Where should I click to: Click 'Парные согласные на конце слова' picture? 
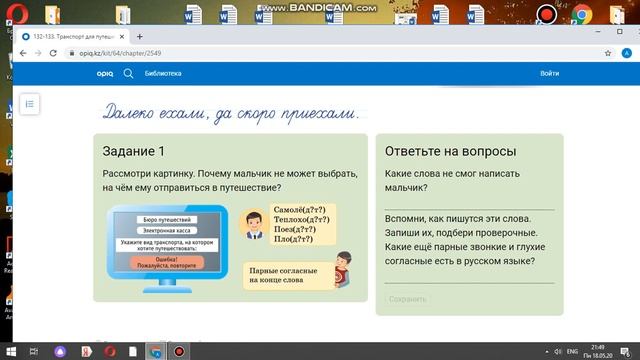[x=297, y=271]
